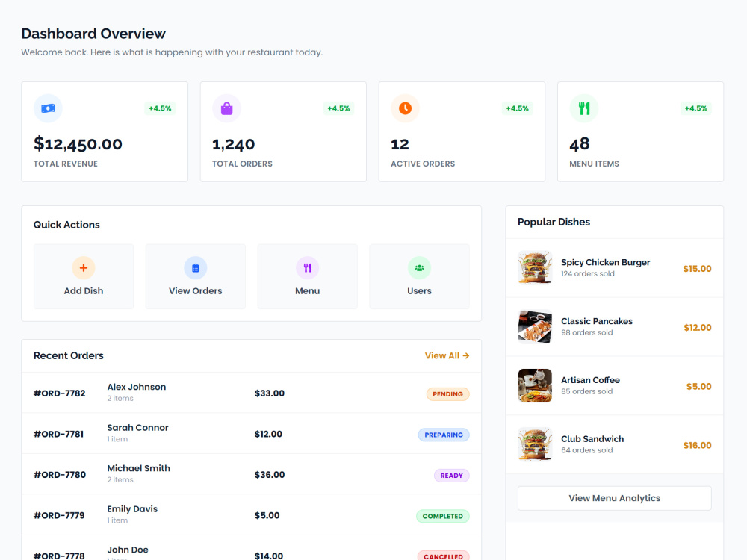The image size is (747, 560).
Task: Open the Users quick action label
Action: tap(419, 291)
